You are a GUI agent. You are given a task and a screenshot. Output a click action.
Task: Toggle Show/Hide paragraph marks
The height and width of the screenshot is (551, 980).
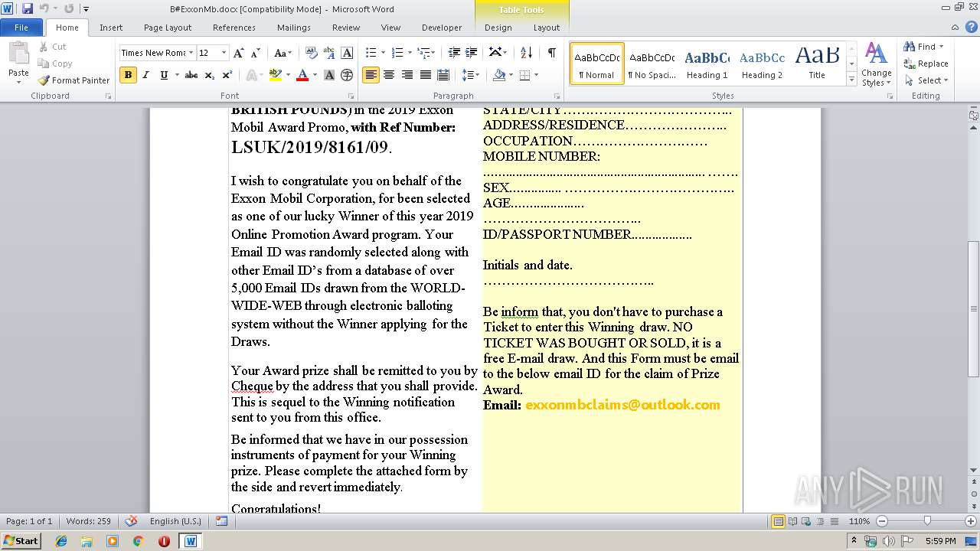[x=551, y=53]
